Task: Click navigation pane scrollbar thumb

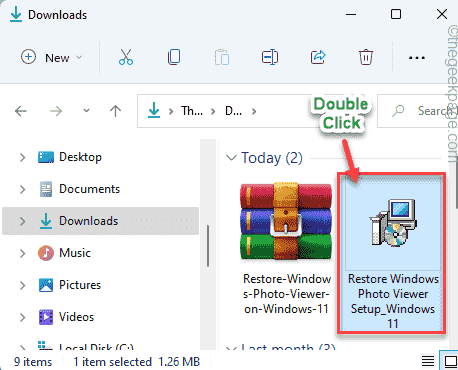Action: tap(208, 246)
